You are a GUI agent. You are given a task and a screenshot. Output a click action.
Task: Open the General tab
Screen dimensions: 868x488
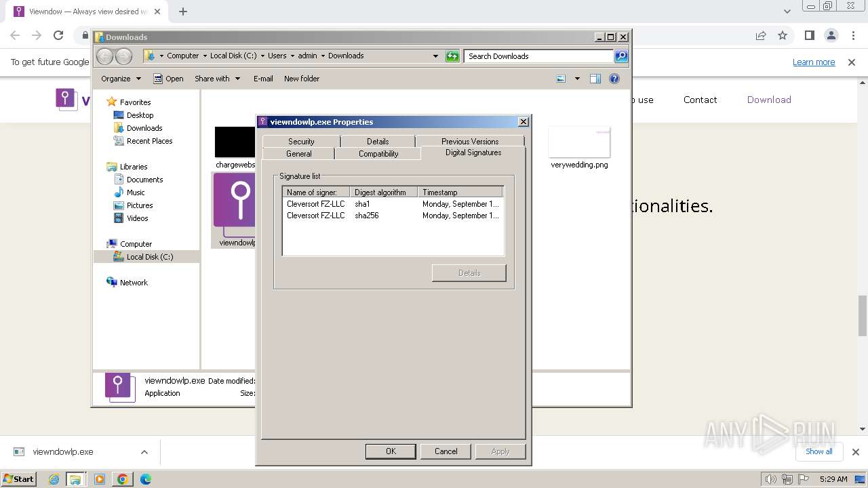click(x=298, y=154)
